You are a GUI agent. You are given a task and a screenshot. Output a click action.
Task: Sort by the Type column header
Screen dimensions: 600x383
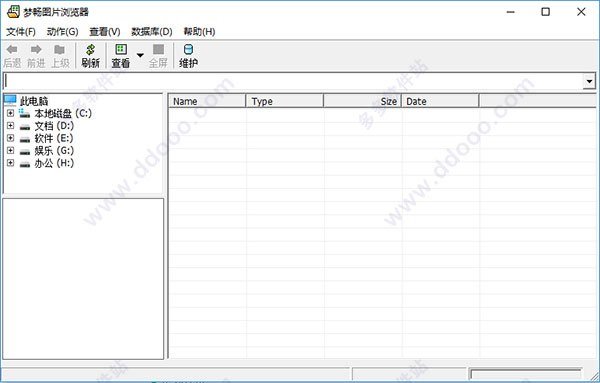pyautogui.click(x=285, y=101)
